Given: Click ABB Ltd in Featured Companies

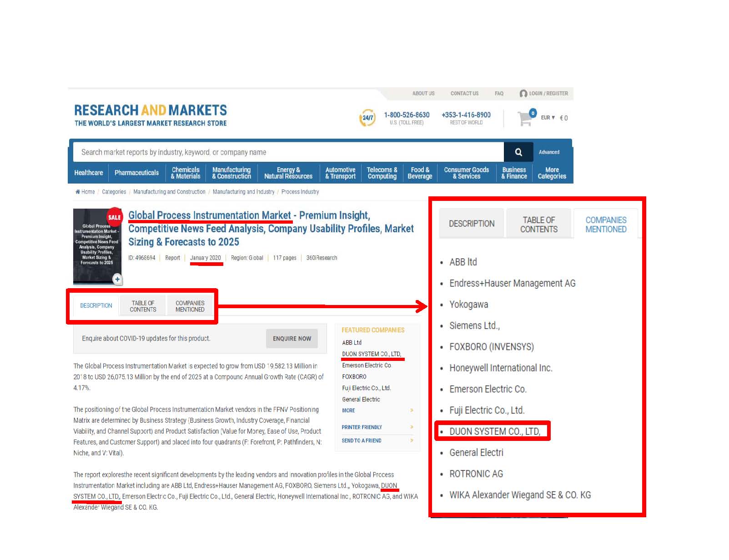Looking at the screenshot, I should pyautogui.click(x=352, y=343).
